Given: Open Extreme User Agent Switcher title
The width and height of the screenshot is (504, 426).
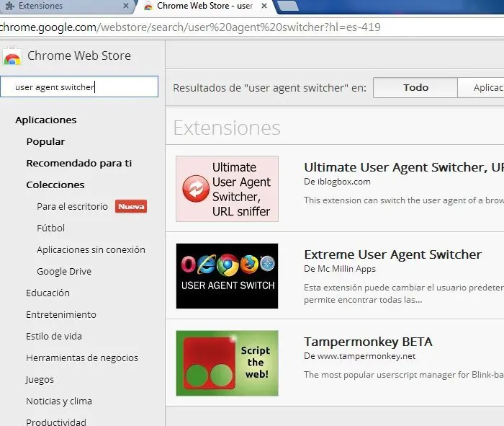Looking at the screenshot, I should (393, 254).
